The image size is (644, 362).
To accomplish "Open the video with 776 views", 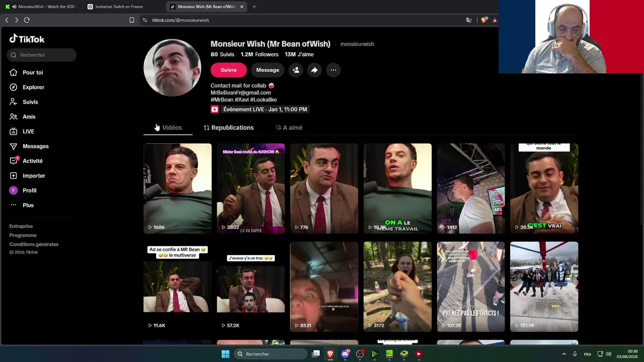I will (324, 189).
